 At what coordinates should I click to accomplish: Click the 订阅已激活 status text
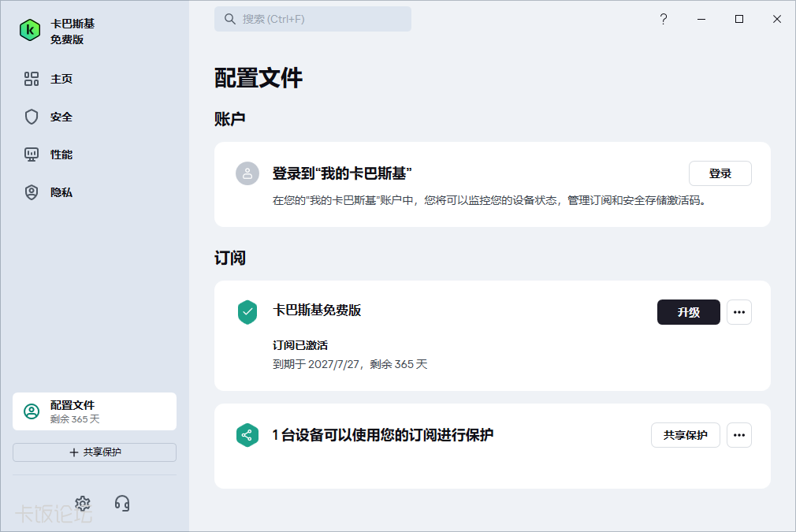coord(300,345)
